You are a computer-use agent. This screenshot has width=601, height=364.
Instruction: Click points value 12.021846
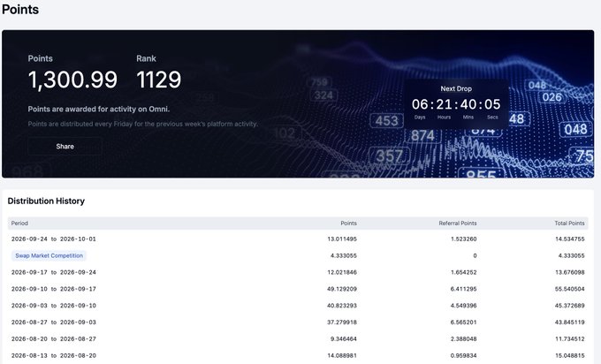pyautogui.click(x=342, y=272)
